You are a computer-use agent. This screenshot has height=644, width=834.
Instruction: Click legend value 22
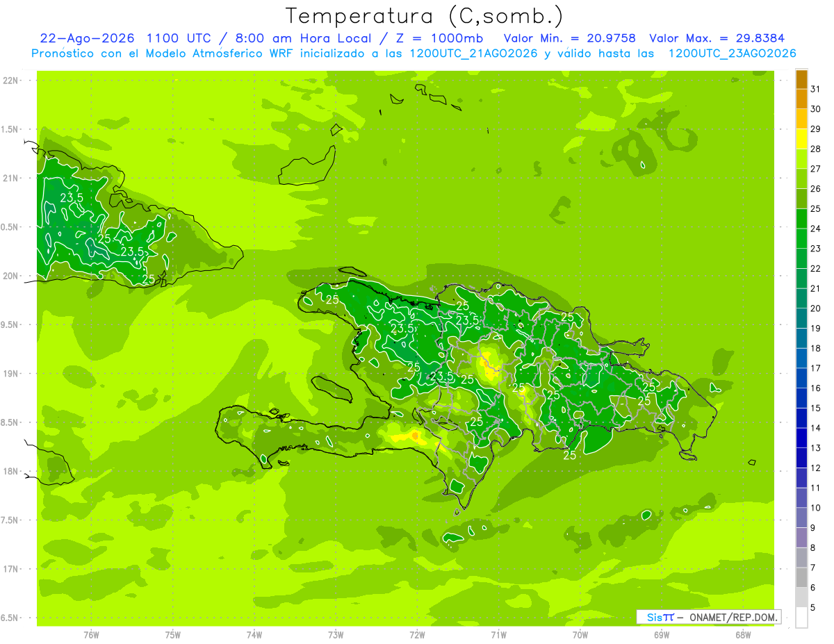[x=816, y=269]
